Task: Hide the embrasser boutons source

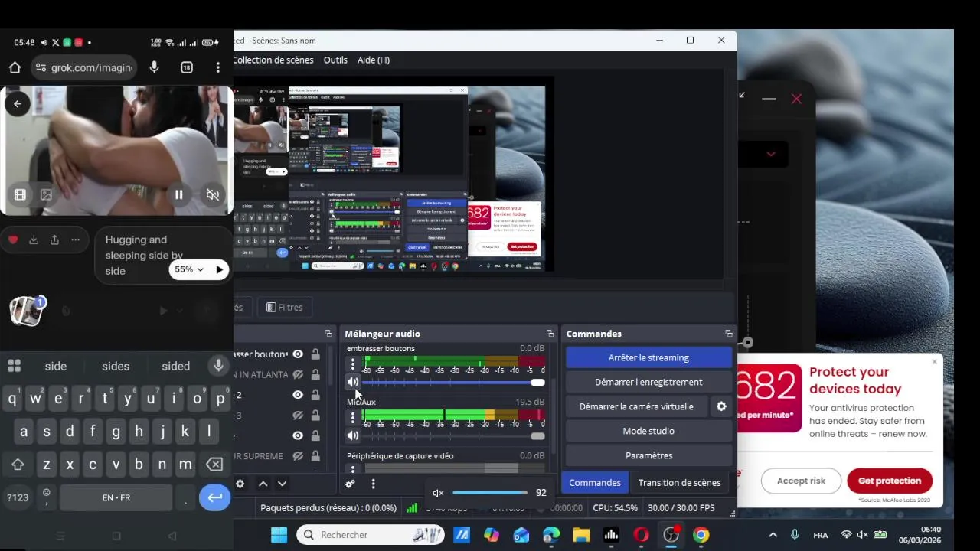Action: (298, 354)
